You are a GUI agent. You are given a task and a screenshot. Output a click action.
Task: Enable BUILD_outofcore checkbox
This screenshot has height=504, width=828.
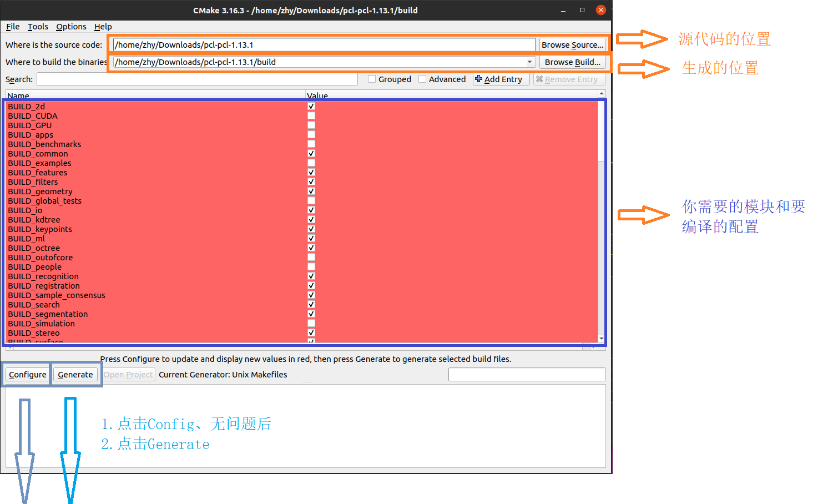311,258
